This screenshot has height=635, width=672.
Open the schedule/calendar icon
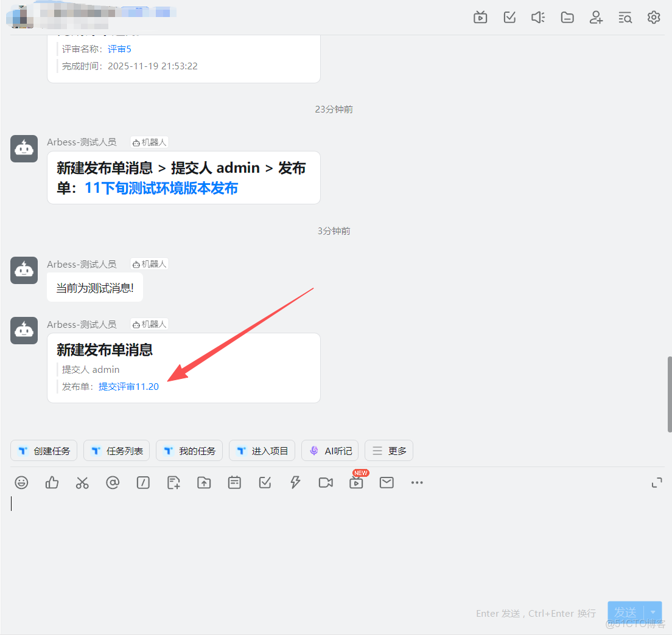[234, 482]
